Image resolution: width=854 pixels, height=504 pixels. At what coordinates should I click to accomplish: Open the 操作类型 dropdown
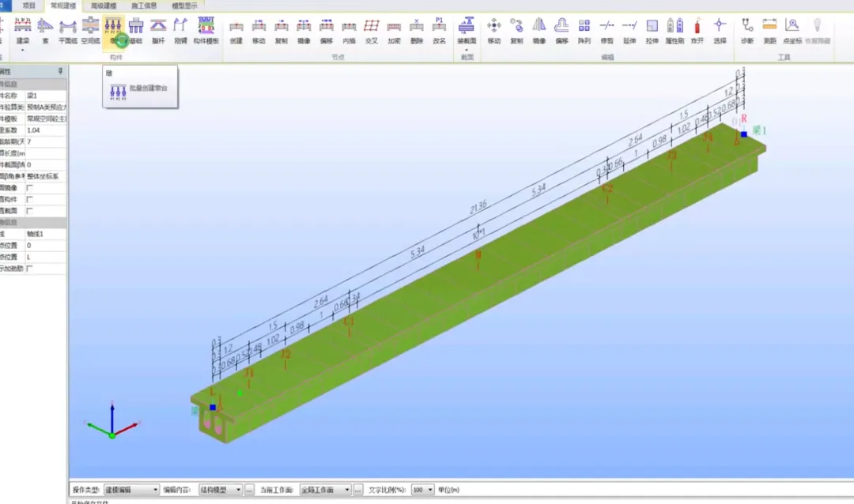(131, 490)
